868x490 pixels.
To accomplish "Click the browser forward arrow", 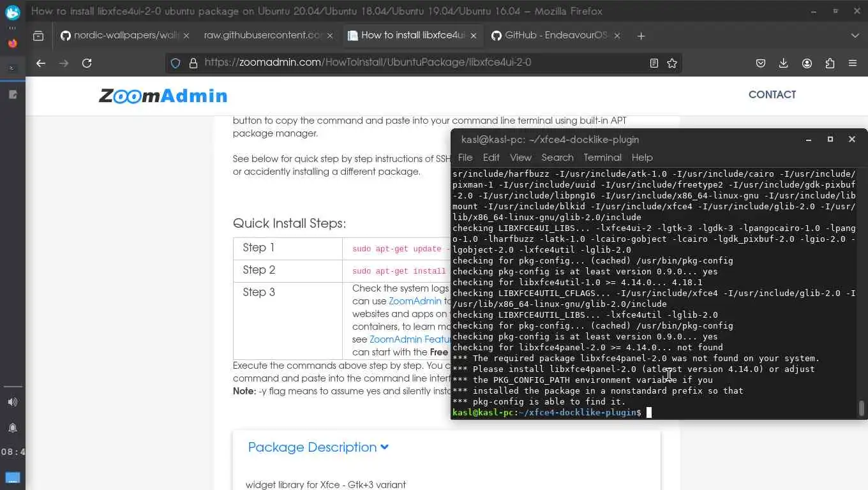I will click(x=64, y=63).
